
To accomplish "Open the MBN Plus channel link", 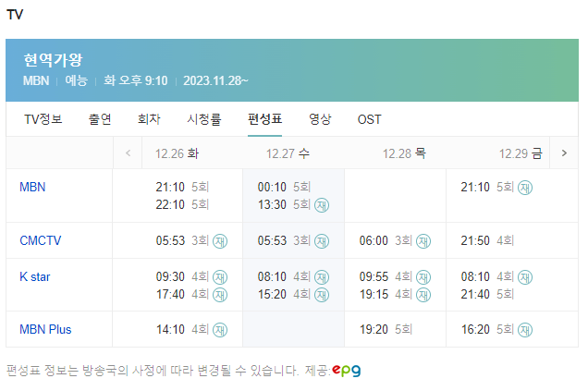I will pos(45,329).
